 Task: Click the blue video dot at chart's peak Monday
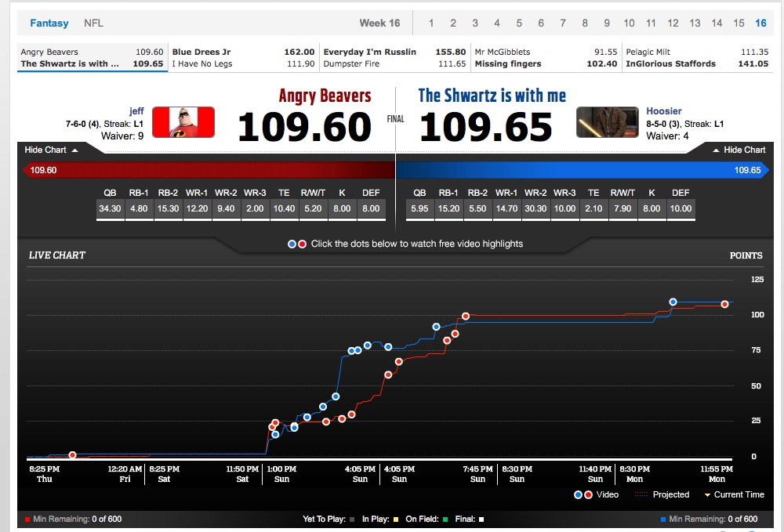673,302
